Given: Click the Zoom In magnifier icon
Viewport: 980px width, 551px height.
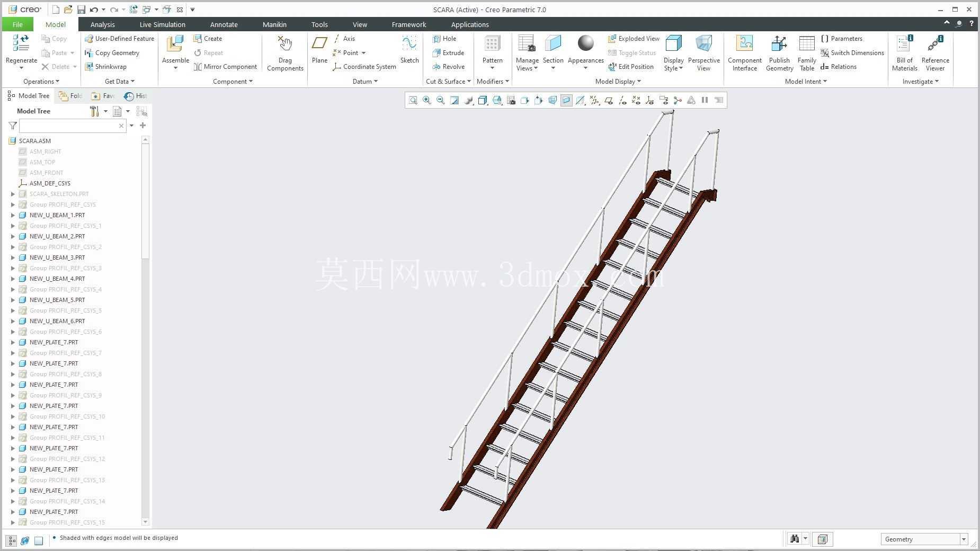Looking at the screenshot, I should click(x=427, y=100).
